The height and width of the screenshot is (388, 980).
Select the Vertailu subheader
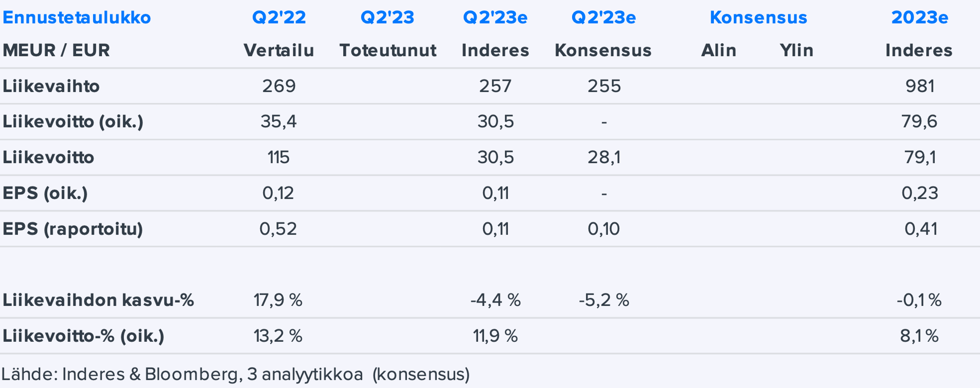279,50
